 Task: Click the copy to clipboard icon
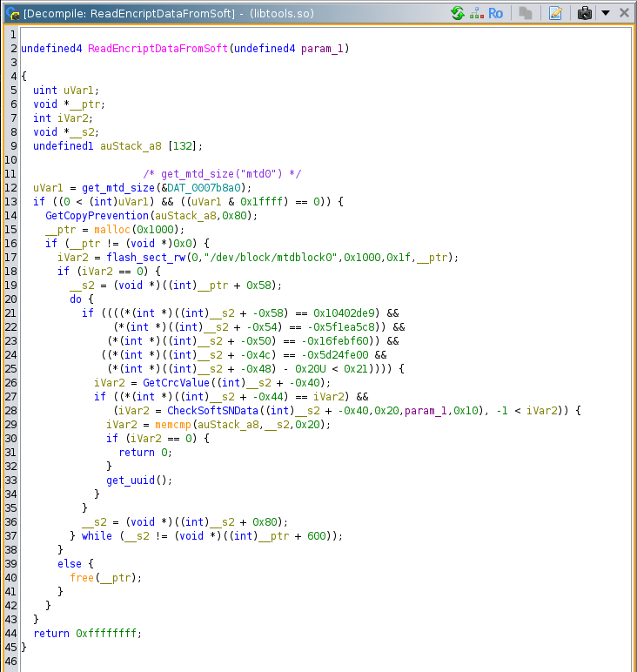pos(526,13)
